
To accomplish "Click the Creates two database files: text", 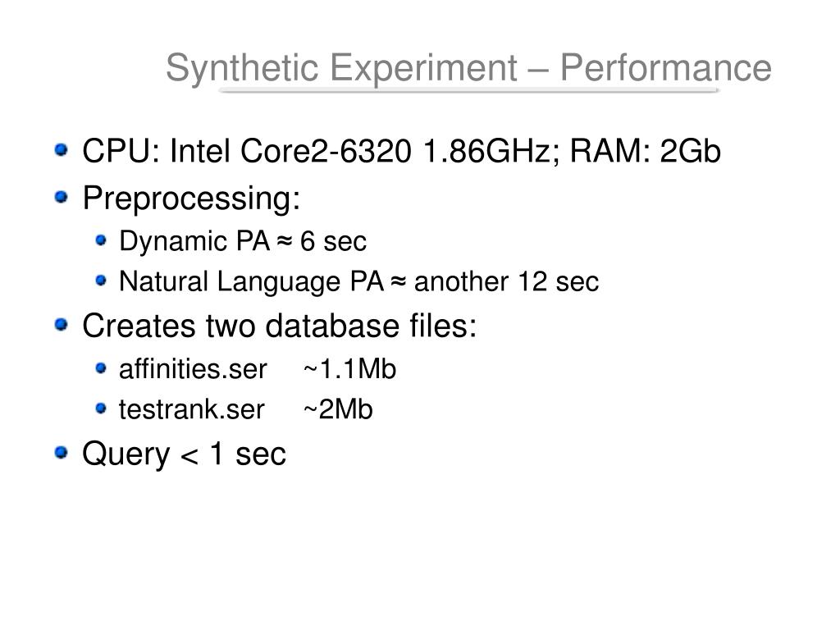I will click(279, 326).
